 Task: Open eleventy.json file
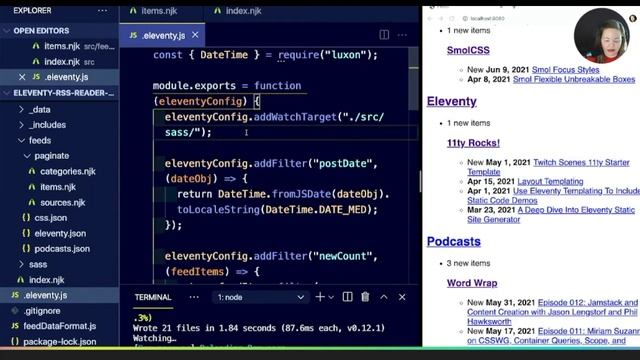coord(54,233)
